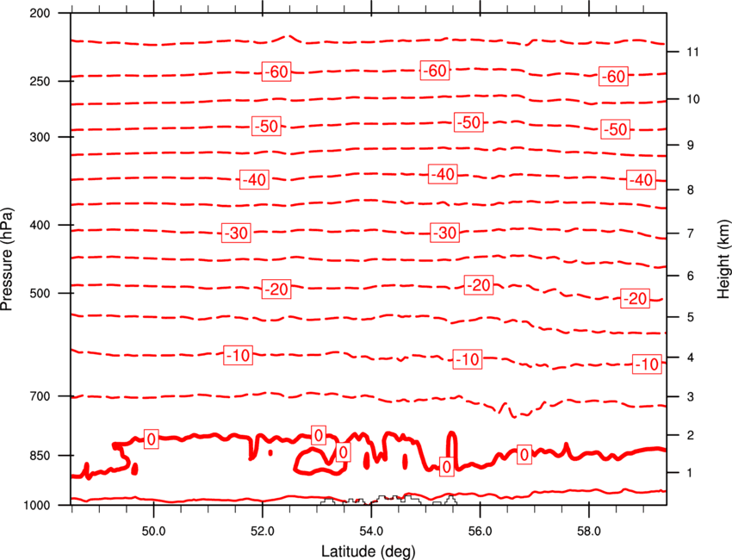The height and width of the screenshot is (560, 732).
Task: Choose the -30 contour label near latitude 51.5
Action: click(x=236, y=233)
